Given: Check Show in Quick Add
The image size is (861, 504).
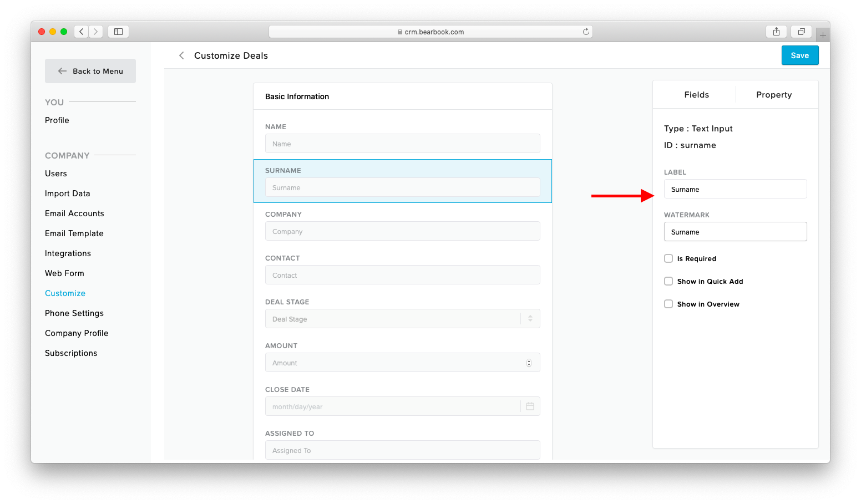Looking at the screenshot, I should coord(668,281).
